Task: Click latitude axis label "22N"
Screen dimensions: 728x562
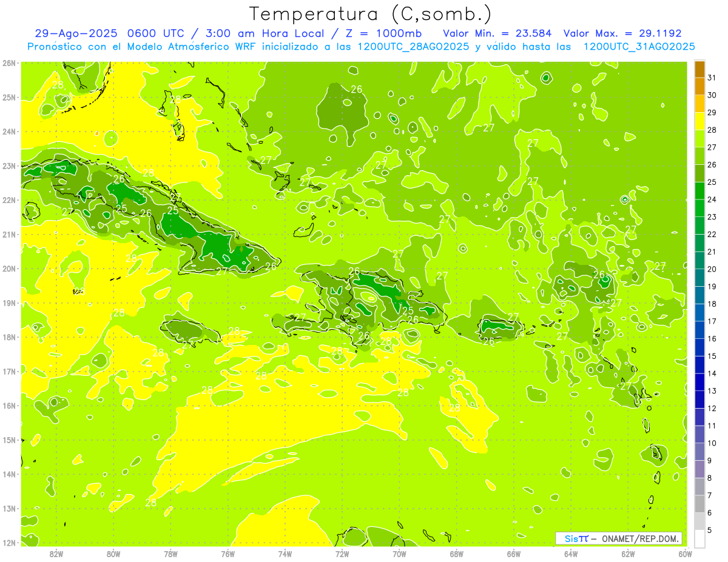Action: pyautogui.click(x=9, y=200)
